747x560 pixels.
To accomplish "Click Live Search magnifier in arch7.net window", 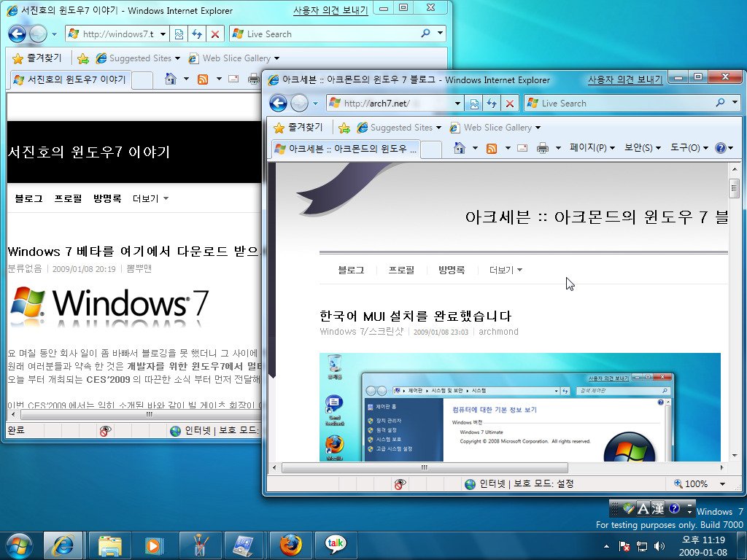I will click(720, 103).
